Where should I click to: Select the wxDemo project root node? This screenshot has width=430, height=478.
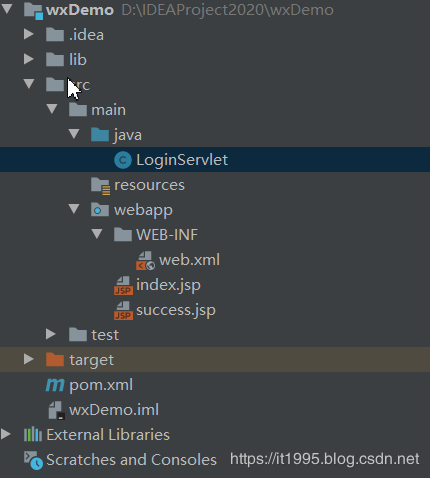[x=80, y=10]
